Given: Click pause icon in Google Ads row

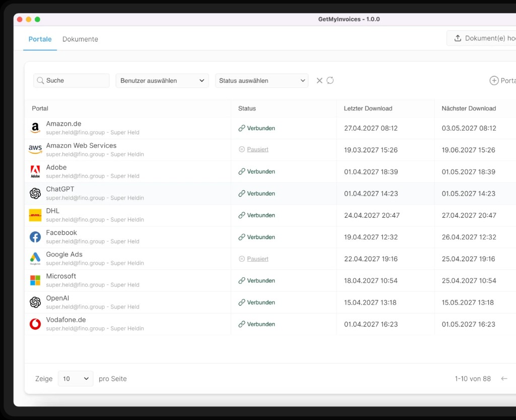Looking at the screenshot, I should [241, 259].
